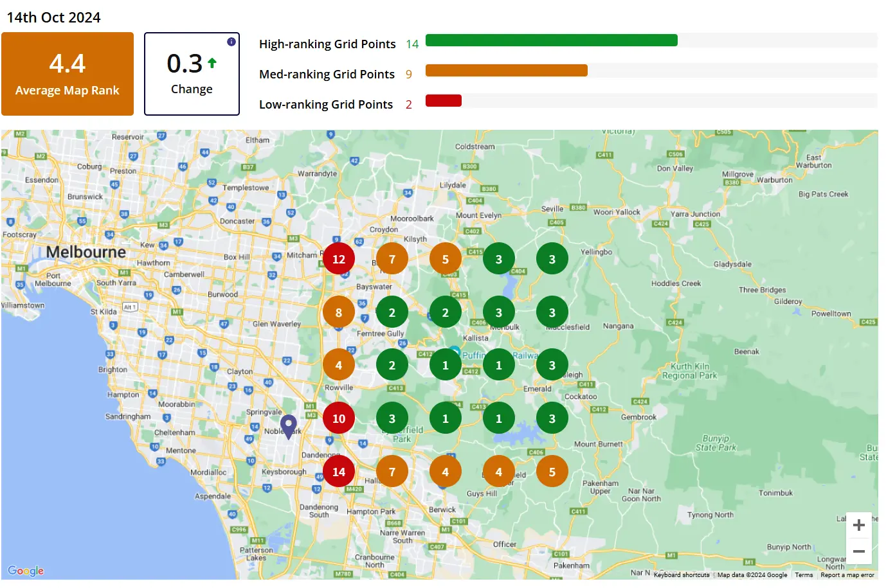Zoom out on the map
This screenshot has height=588, width=886.
click(x=858, y=551)
